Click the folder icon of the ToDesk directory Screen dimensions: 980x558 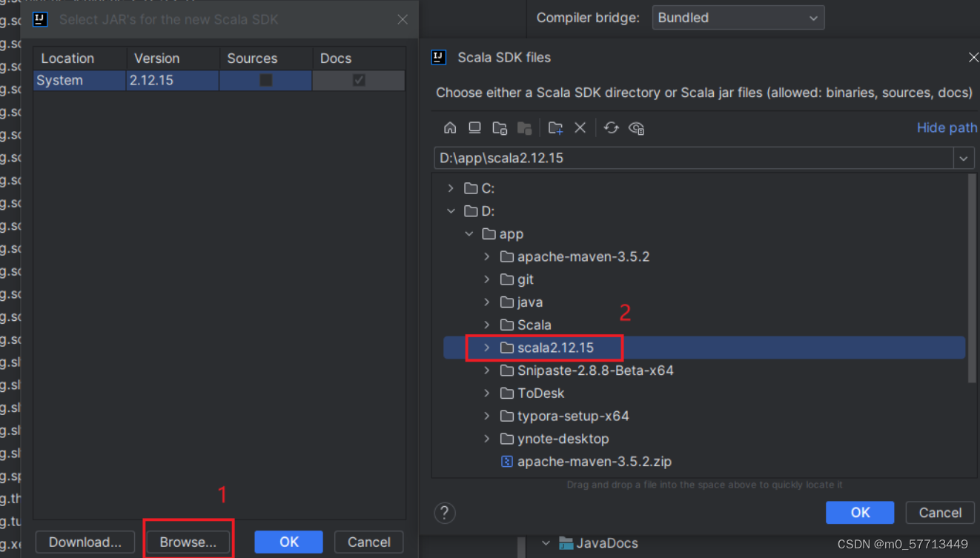pyautogui.click(x=507, y=393)
